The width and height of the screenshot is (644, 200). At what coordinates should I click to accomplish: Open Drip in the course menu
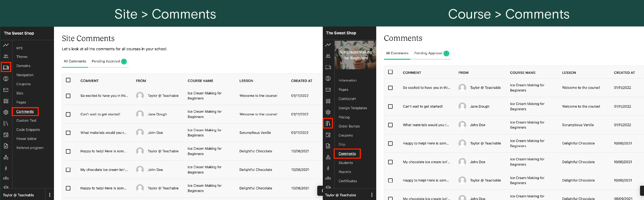342,144
